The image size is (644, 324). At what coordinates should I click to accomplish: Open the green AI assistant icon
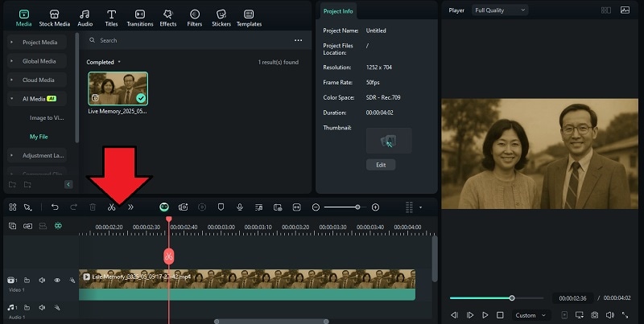point(164,207)
